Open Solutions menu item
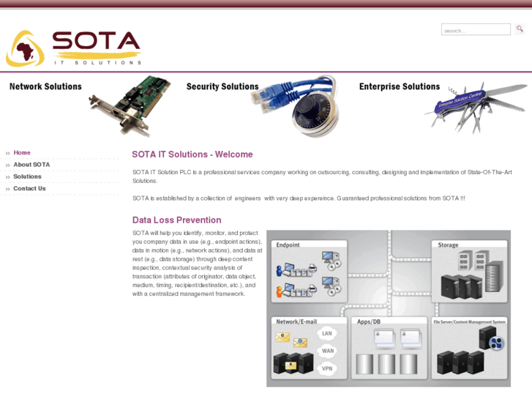Screen dimensions: 532x399 pos(27,176)
